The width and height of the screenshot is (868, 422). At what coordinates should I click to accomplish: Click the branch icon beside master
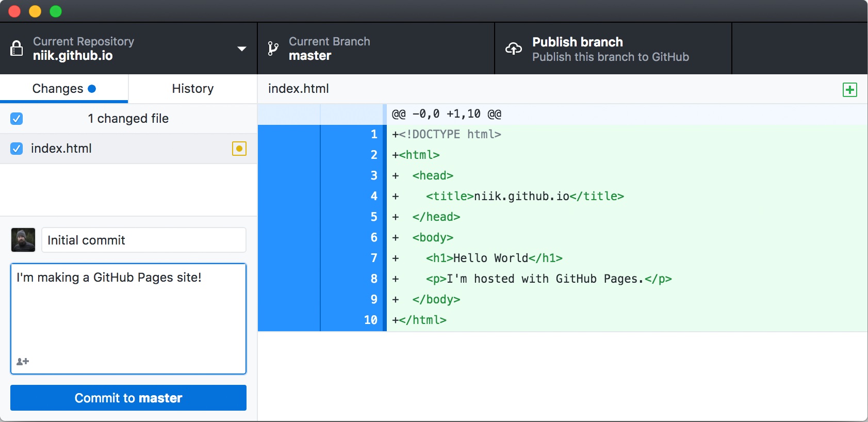click(x=273, y=48)
